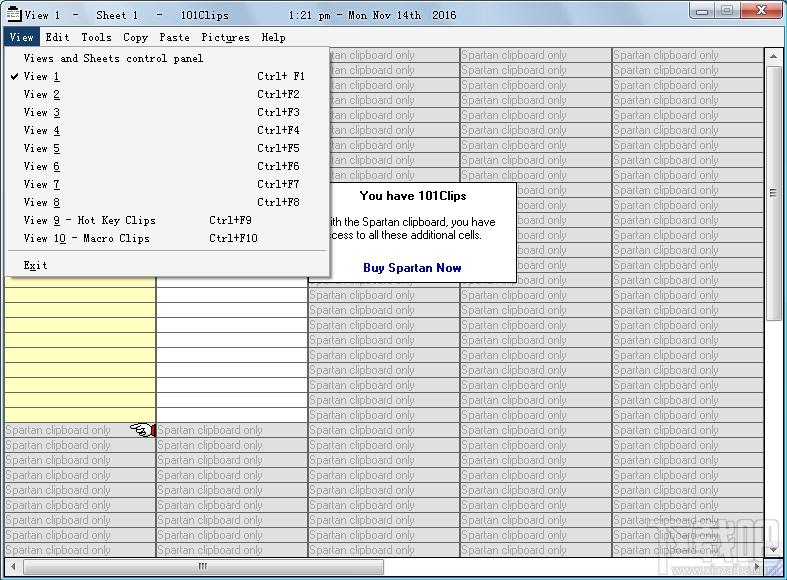Click the Buy Spartan Now link
Viewport: 787px width, 580px height.
[x=412, y=268]
